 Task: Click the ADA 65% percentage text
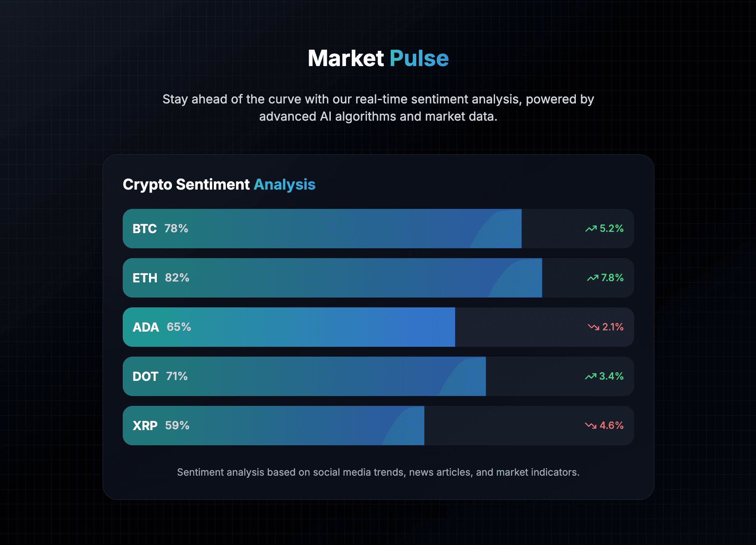(178, 327)
